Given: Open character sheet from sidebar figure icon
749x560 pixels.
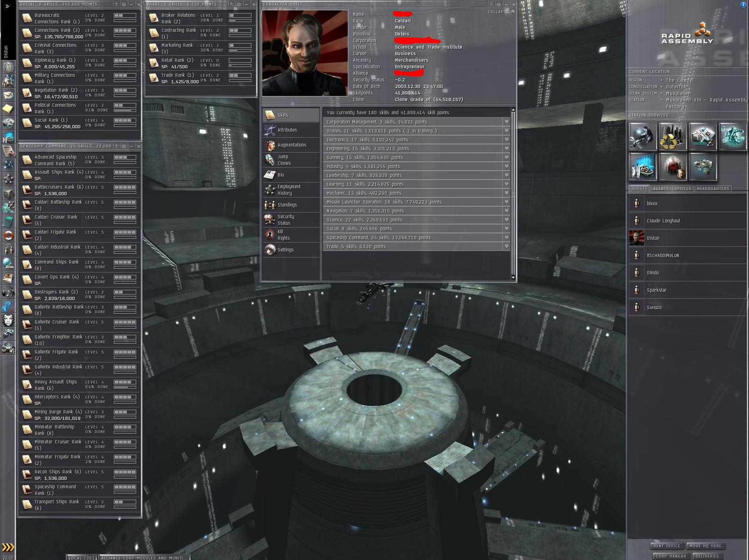Looking at the screenshot, I should (x=8, y=66).
